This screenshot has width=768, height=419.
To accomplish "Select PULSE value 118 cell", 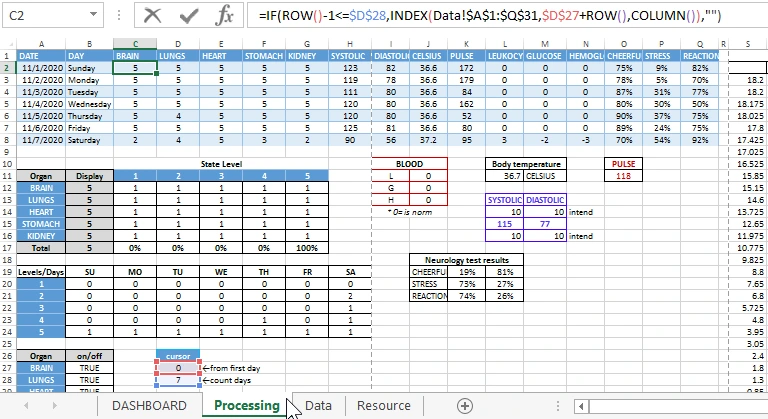I will tap(623, 176).
